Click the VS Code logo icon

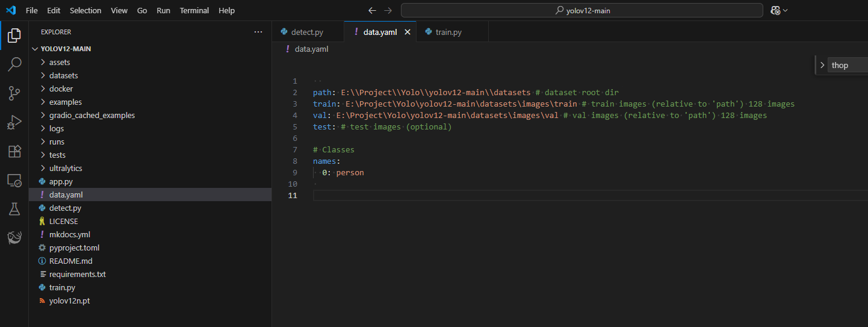pyautogui.click(x=11, y=10)
